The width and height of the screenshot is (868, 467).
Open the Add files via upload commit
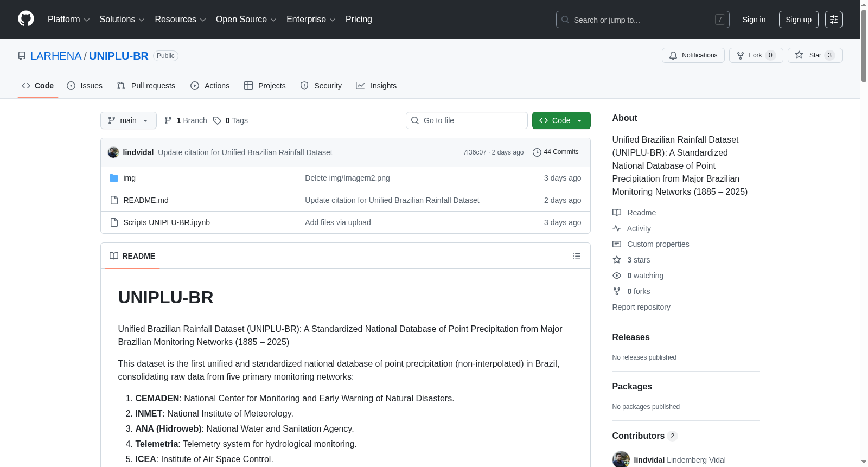click(338, 222)
